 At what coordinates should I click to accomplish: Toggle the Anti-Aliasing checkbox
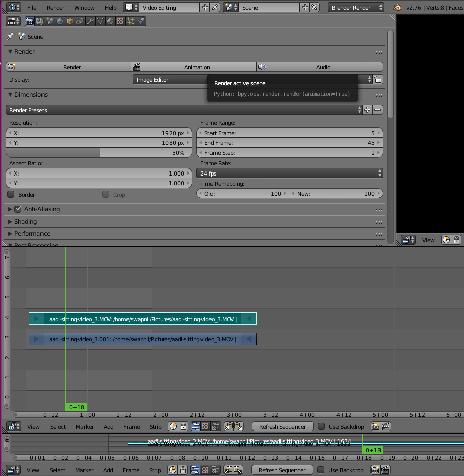click(x=18, y=209)
